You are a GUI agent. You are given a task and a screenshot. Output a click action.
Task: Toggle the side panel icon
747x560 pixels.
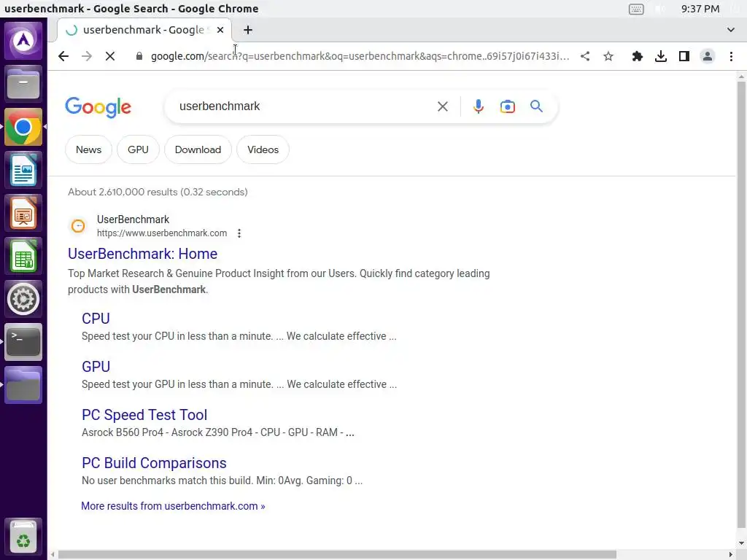pos(684,56)
